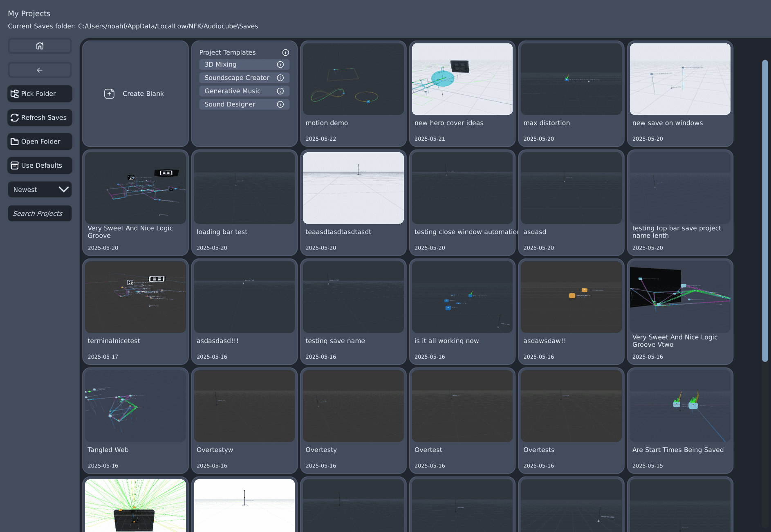Viewport: 771px width, 532px height.
Task: Show info for Sound Designer template
Action: point(280,104)
